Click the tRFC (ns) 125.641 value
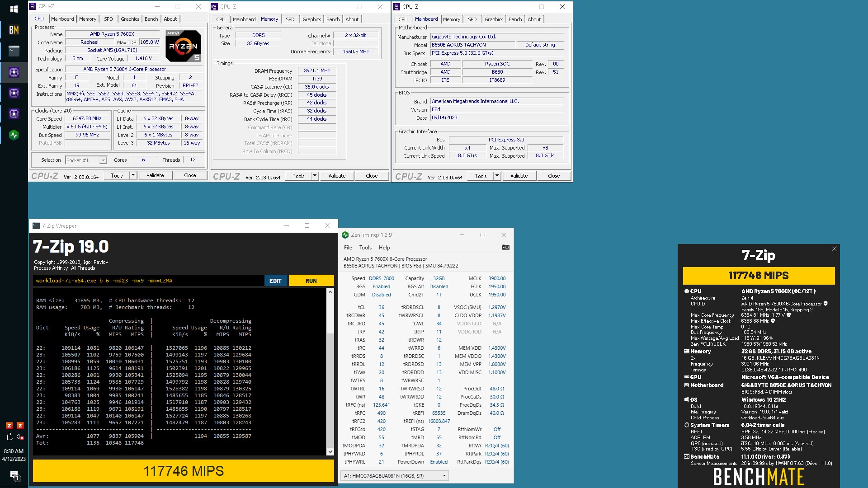 coord(382,405)
